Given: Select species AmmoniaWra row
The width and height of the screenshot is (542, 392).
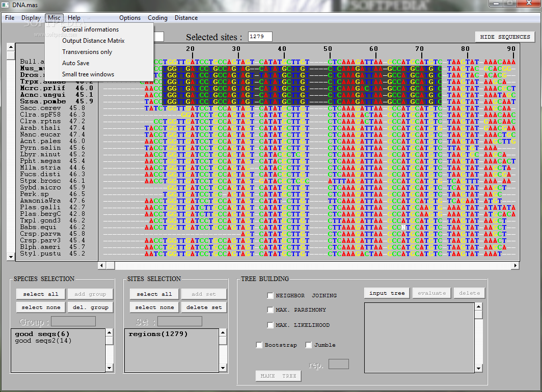Looking at the screenshot, I should pos(52,201).
